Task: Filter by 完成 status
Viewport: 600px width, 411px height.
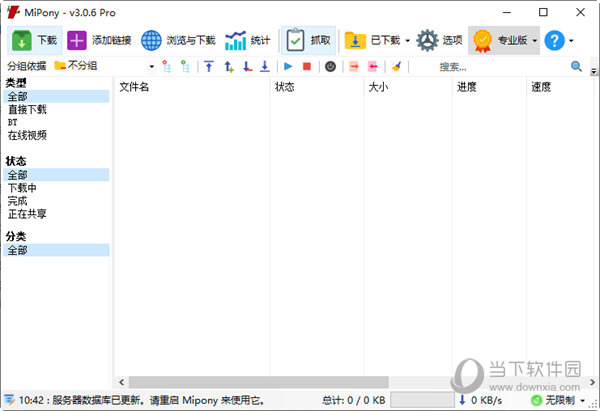Action: [17, 201]
